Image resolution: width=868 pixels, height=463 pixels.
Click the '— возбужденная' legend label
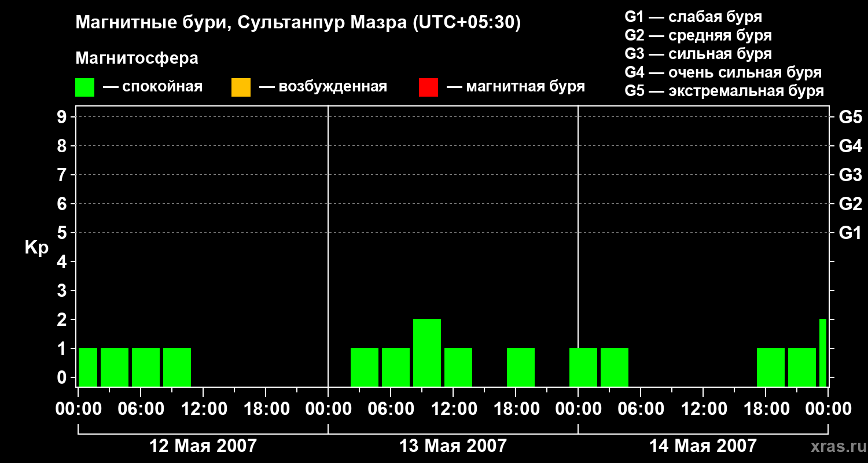(323, 87)
